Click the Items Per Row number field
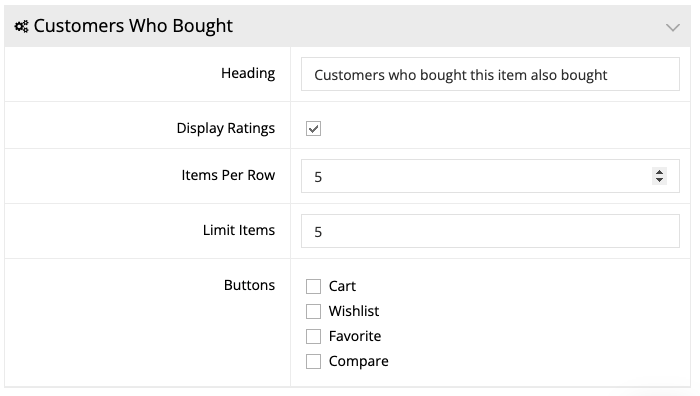Viewport: 700px width, 396px height. (490, 176)
